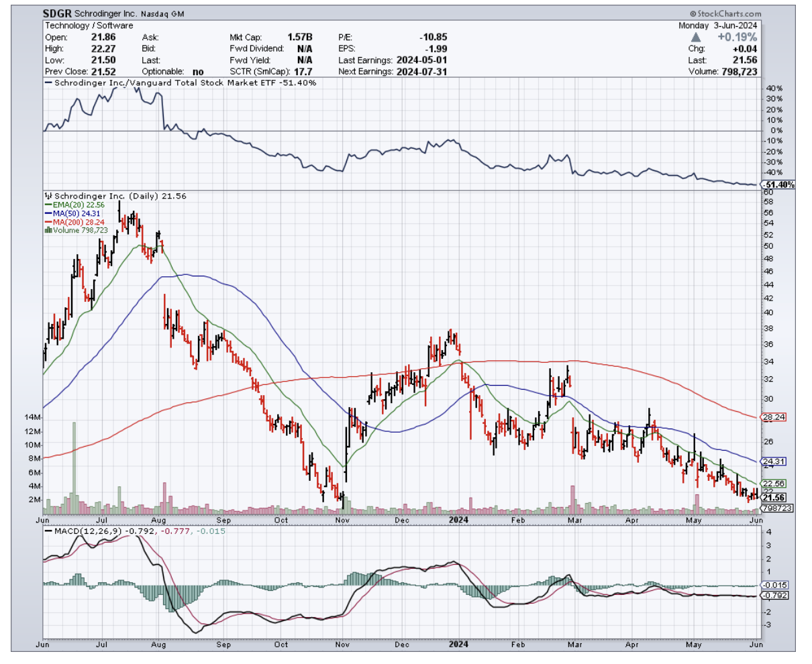Viewport: 812px width, 664px height.
Task: Click the MA(50) blue legend entry
Action: pyautogui.click(x=74, y=213)
